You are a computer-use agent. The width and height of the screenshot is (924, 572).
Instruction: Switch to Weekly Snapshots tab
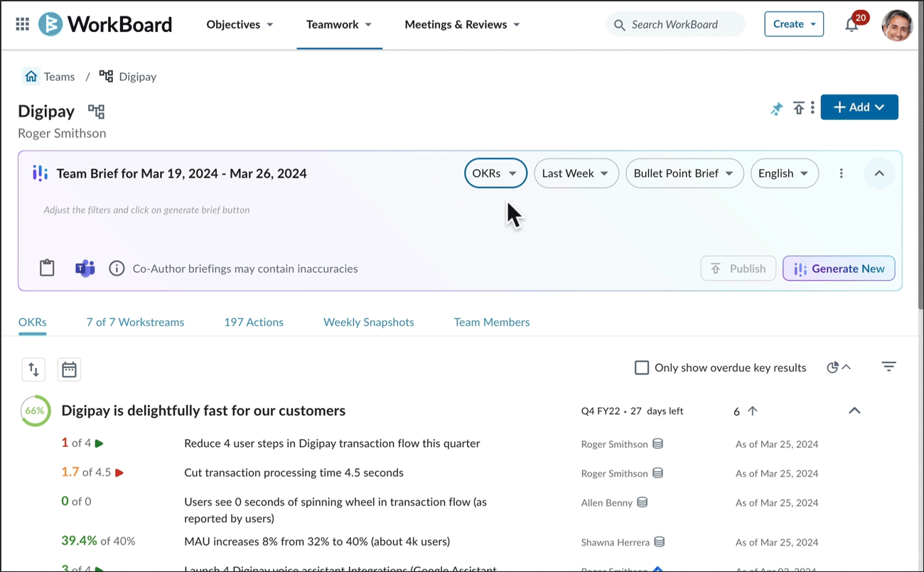coord(369,322)
